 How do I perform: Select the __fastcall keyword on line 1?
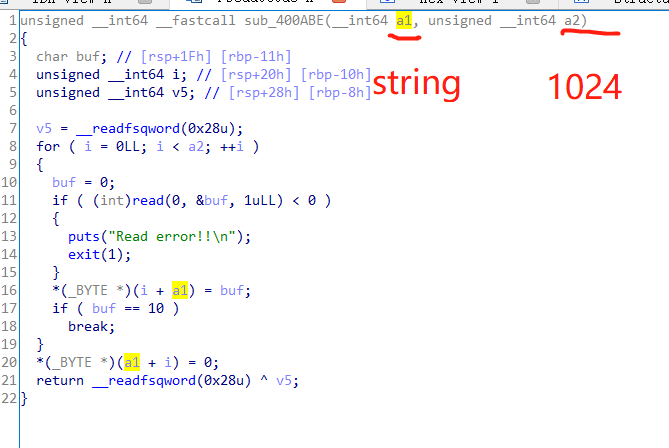[x=196, y=20]
